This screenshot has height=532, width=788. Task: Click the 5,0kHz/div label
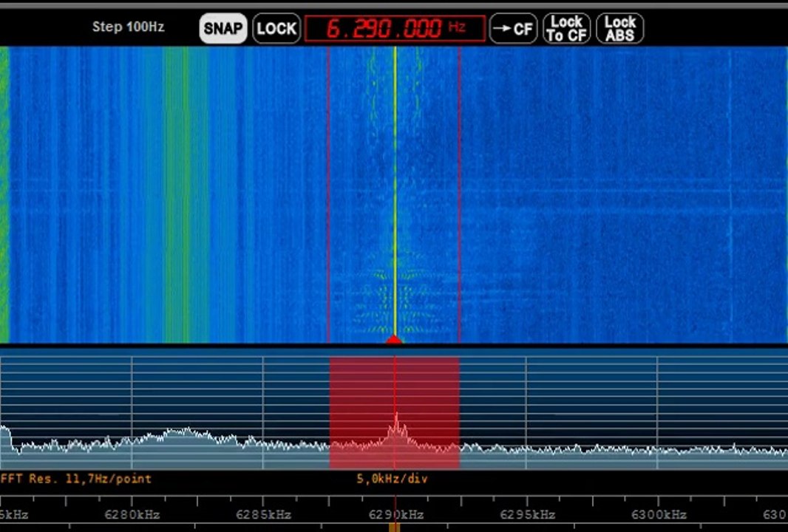(392, 479)
